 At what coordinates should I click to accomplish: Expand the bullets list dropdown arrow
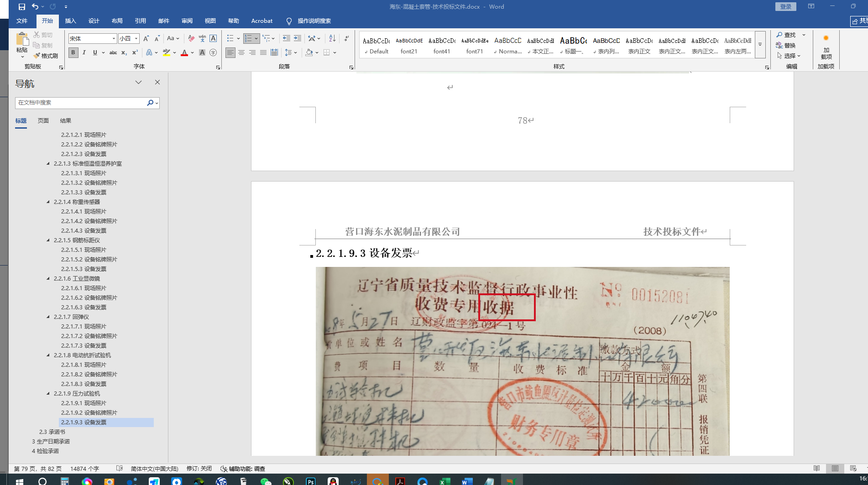tap(238, 39)
